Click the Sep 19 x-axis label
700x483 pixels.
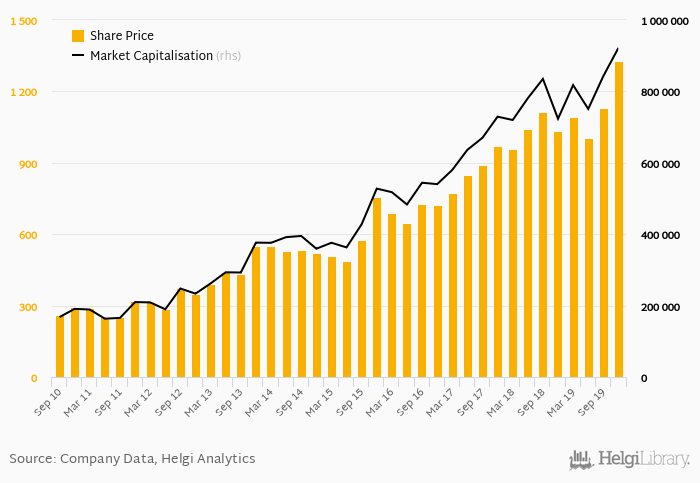593,399
